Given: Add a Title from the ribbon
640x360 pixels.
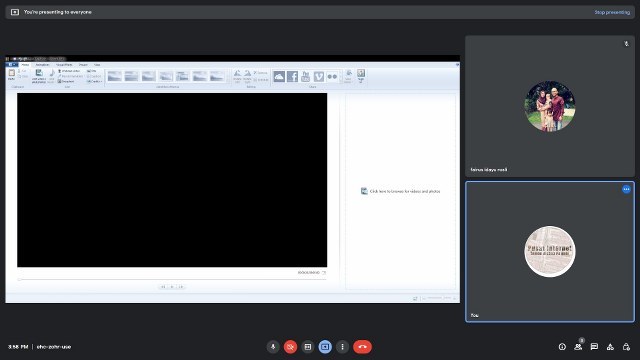Looking at the screenshot, I should (x=91, y=71).
